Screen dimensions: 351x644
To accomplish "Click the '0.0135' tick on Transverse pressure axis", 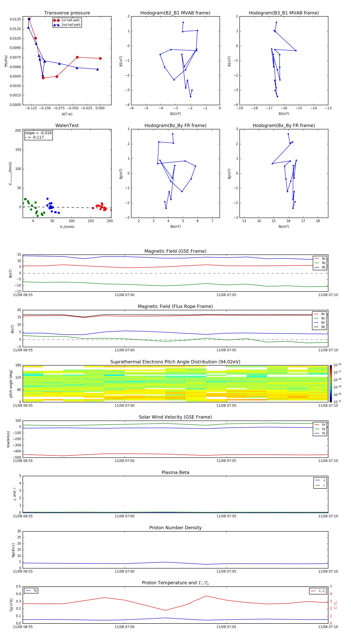I will (x=15, y=20).
